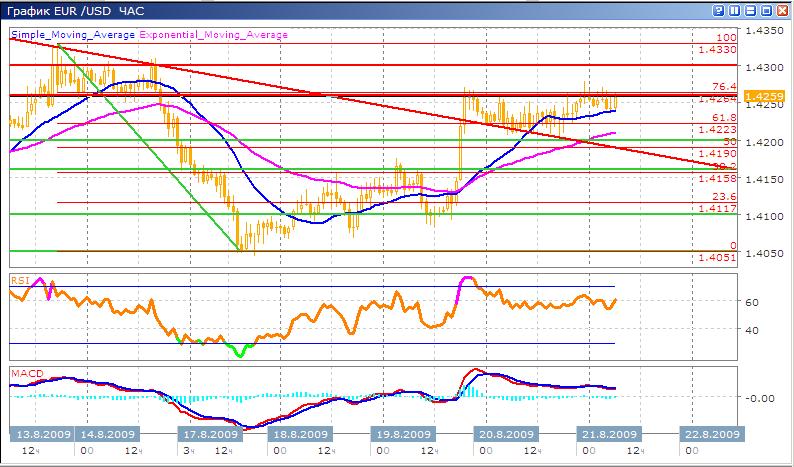Click the horizontal split window icon

[x=751, y=9]
